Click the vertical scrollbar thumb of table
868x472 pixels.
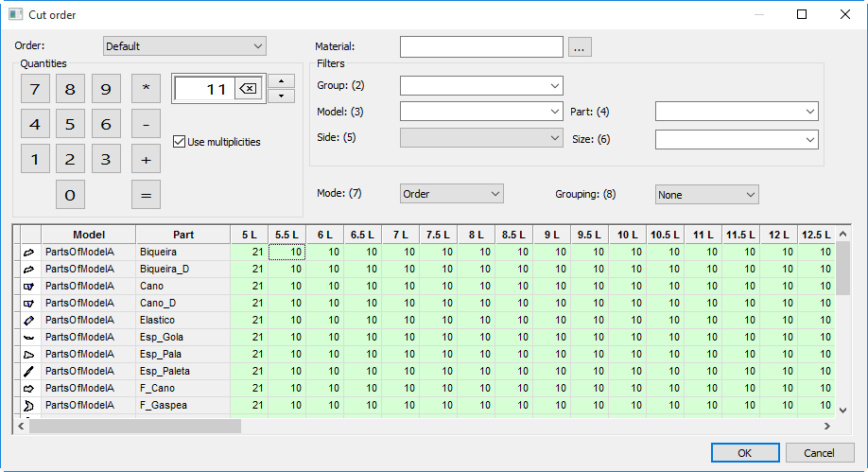pos(842,269)
